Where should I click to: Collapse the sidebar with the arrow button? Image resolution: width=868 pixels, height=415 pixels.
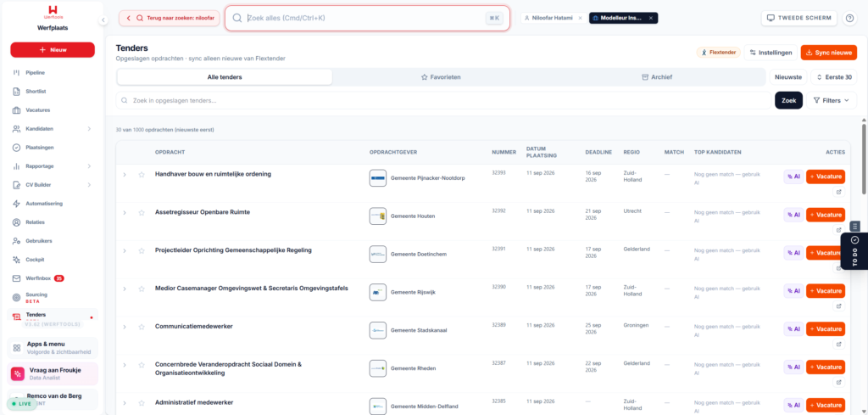tap(103, 20)
